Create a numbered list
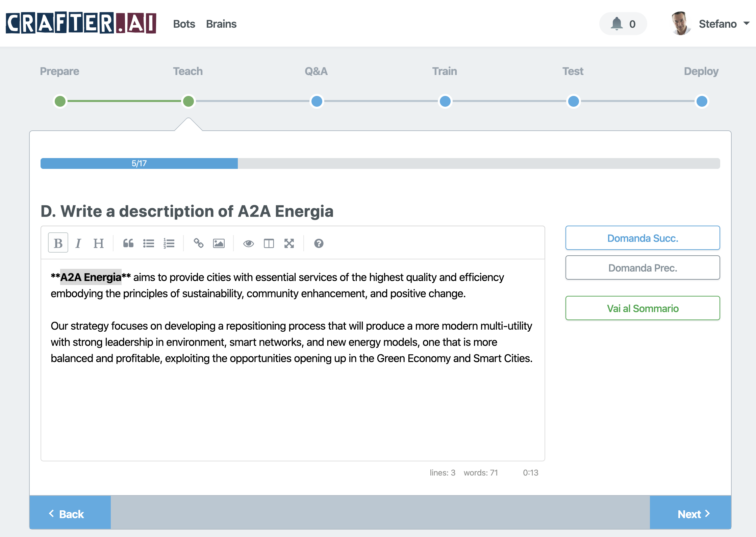The height and width of the screenshot is (537, 756). 169,243
